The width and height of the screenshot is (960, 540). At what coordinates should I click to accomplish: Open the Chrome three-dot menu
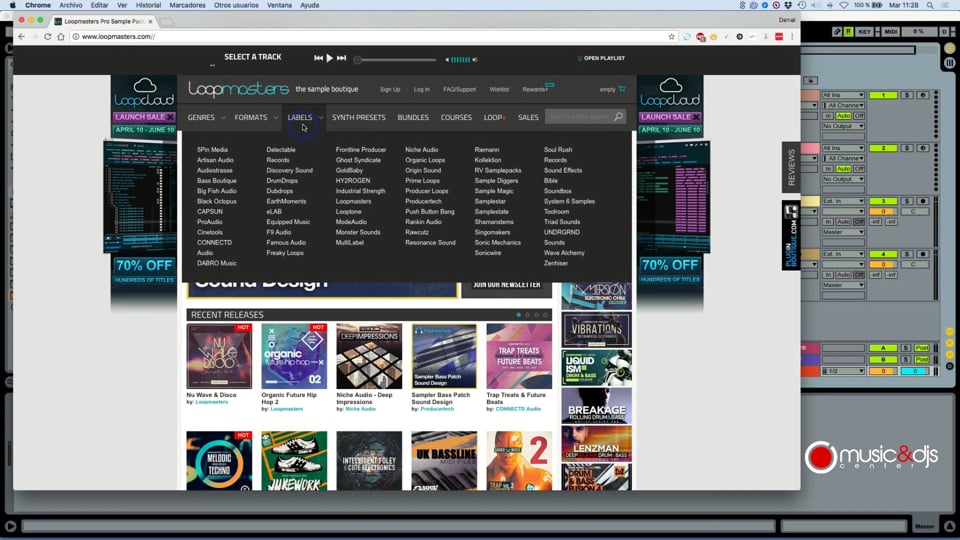click(x=792, y=37)
